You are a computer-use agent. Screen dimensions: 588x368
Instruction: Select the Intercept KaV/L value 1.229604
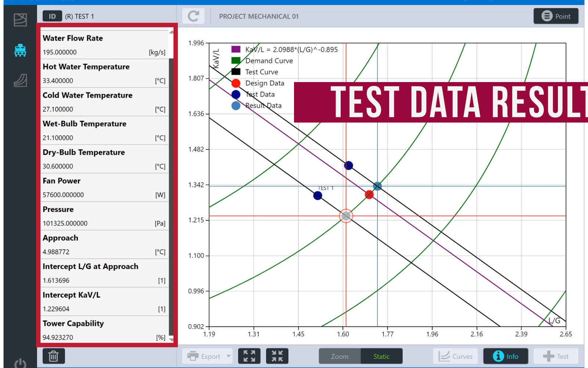(56, 309)
